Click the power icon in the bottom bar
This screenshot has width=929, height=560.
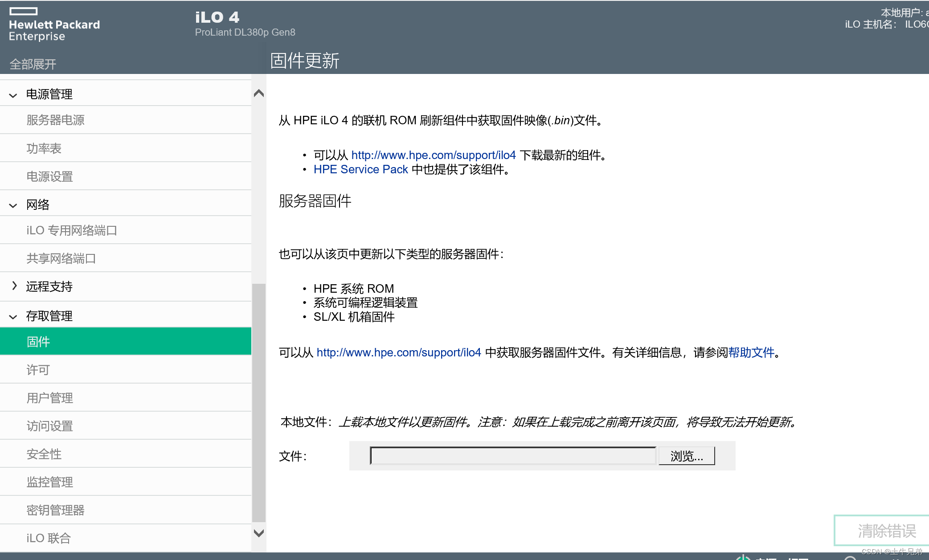point(743,558)
